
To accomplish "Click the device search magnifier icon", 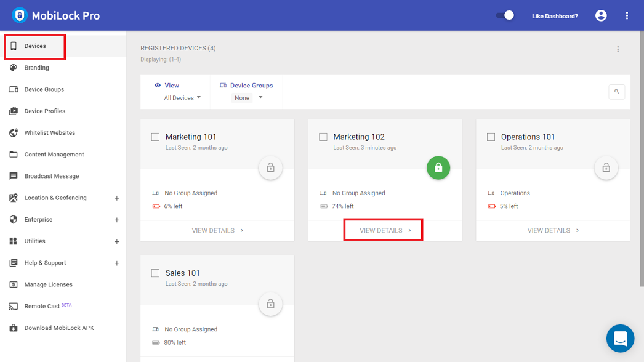I will [x=616, y=92].
